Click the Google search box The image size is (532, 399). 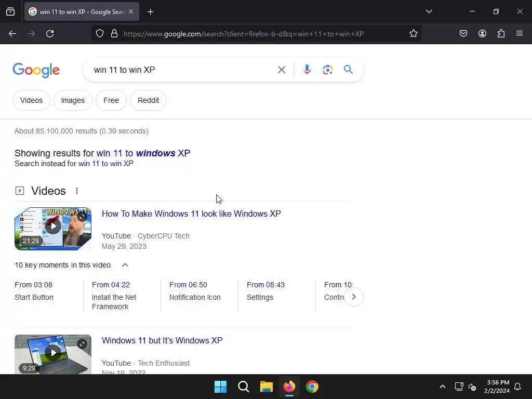[x=183, y=70]
